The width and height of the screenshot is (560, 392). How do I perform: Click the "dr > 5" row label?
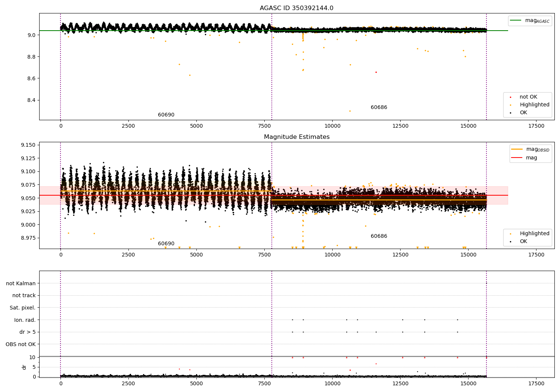click(28, 332)
